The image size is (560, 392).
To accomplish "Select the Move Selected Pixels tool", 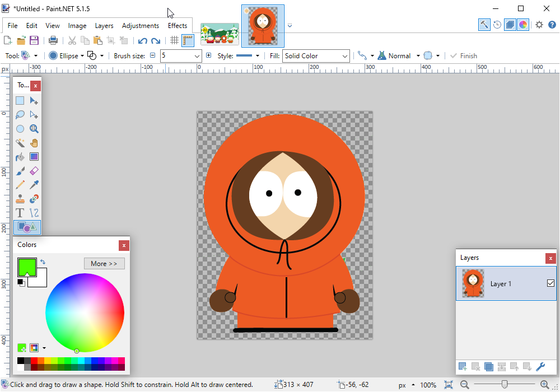I will tap(34, 101).
